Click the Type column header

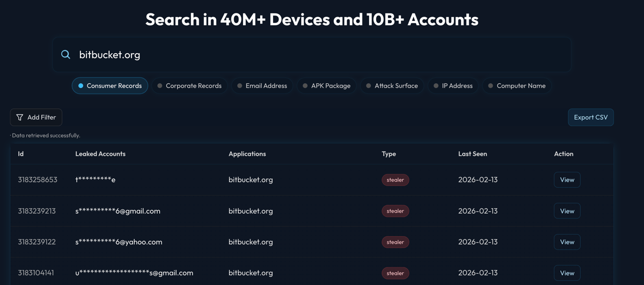tap(389, 154)
